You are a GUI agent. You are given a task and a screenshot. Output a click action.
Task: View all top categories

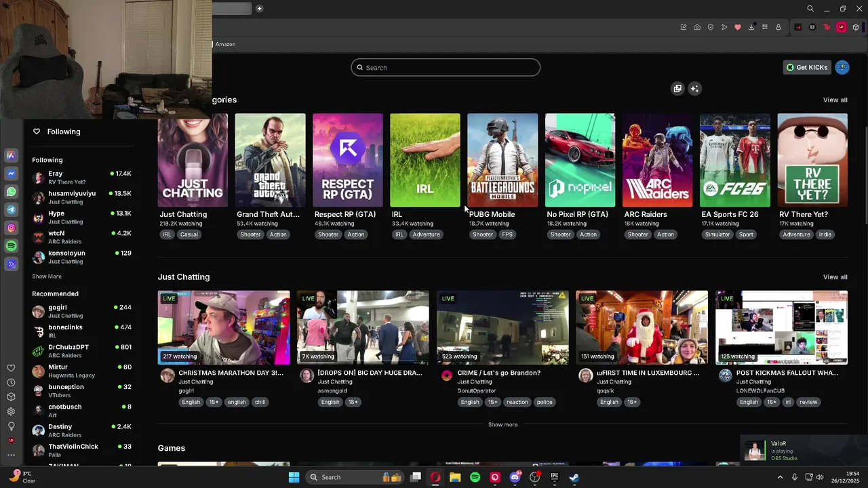tap(835, 100)
